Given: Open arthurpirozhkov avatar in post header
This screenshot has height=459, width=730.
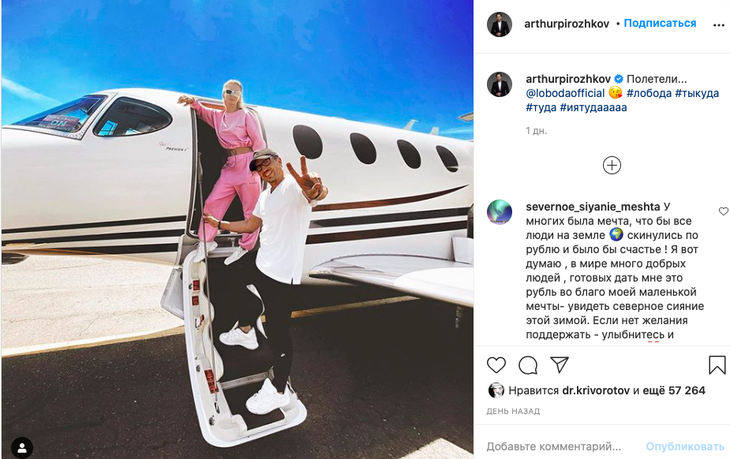Looking at the screenshot, I should [x=500, y=24].
